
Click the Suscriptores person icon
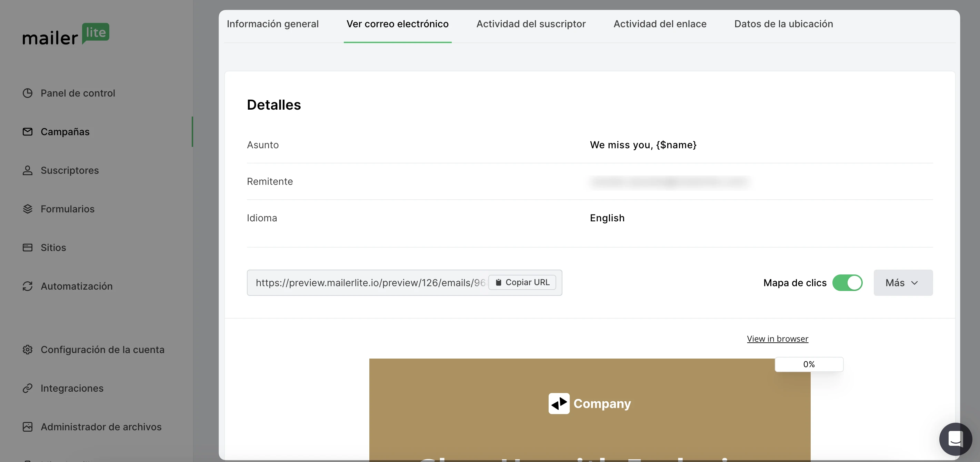pyautogui.click(x=27, y=170)
